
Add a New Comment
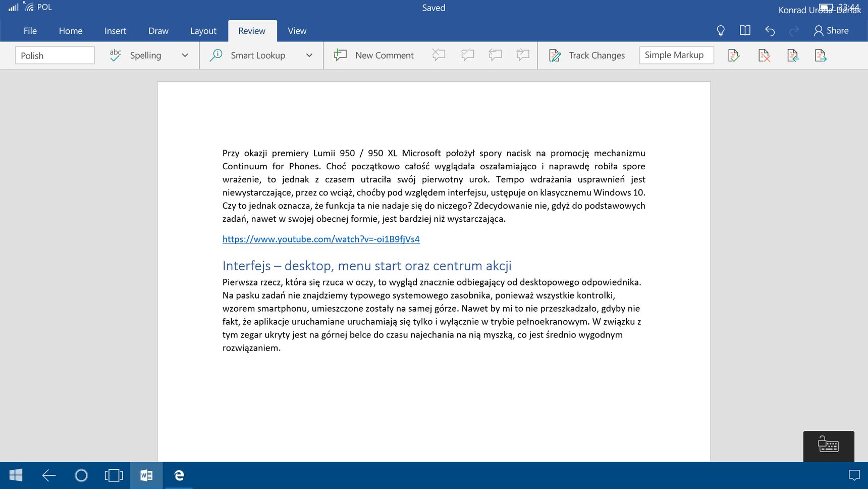pos(373,56)
